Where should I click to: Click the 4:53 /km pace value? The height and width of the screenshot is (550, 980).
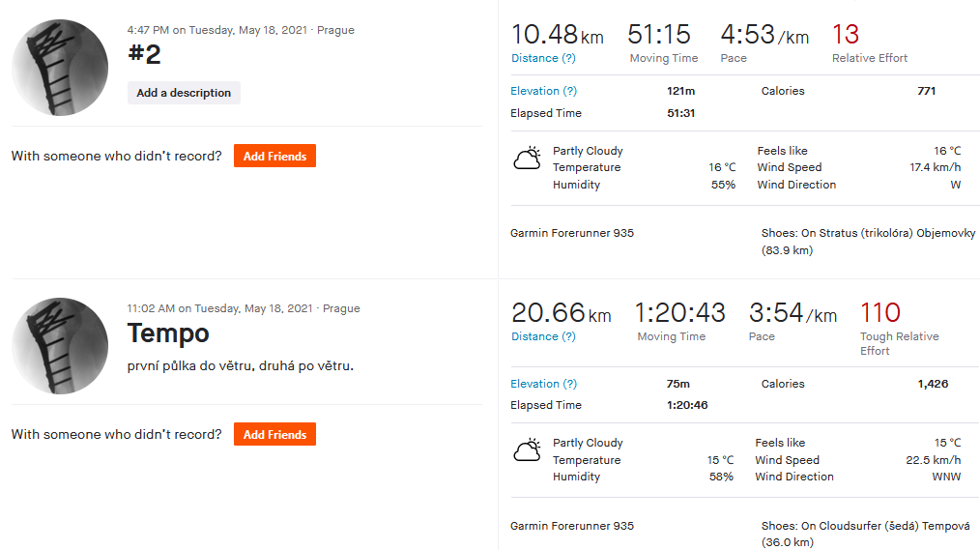coord(764,35)
